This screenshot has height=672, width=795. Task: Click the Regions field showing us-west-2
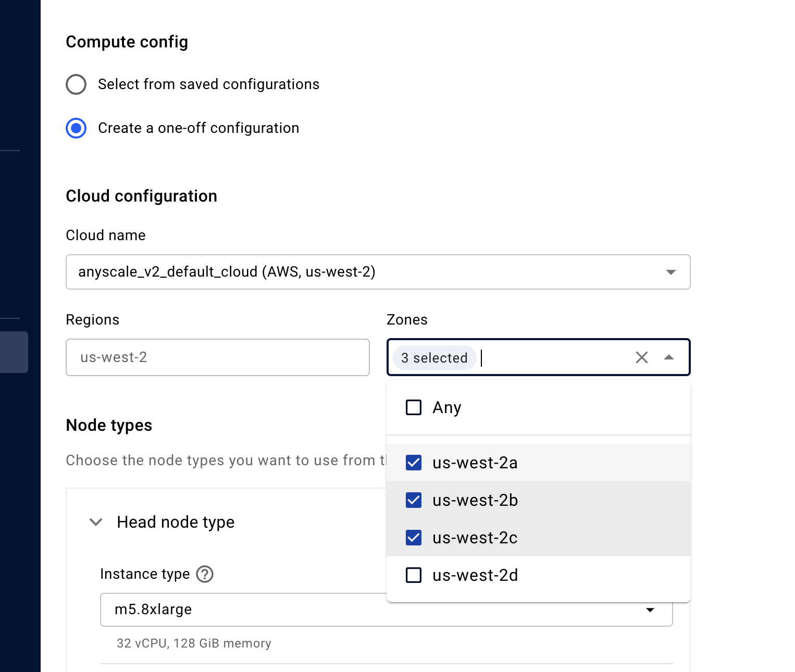(218, 357)
